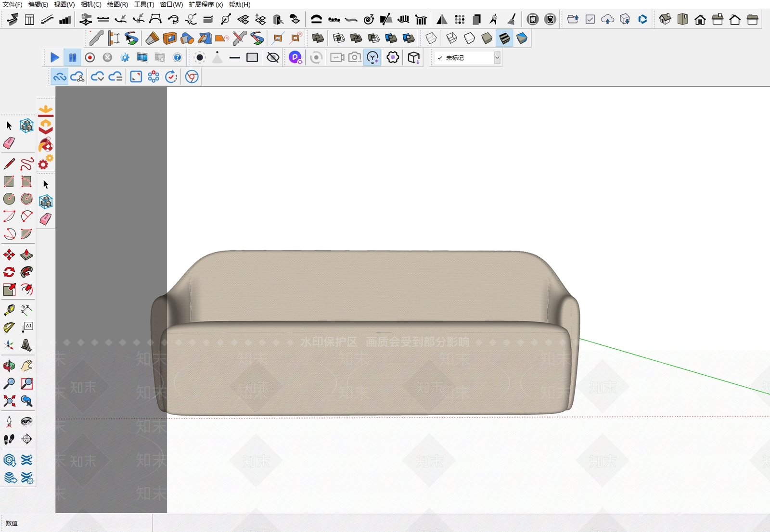770x532 pixels.
Task: Select the Tape Measure tool
Action: pyautogui.click(x=9, y=310)
